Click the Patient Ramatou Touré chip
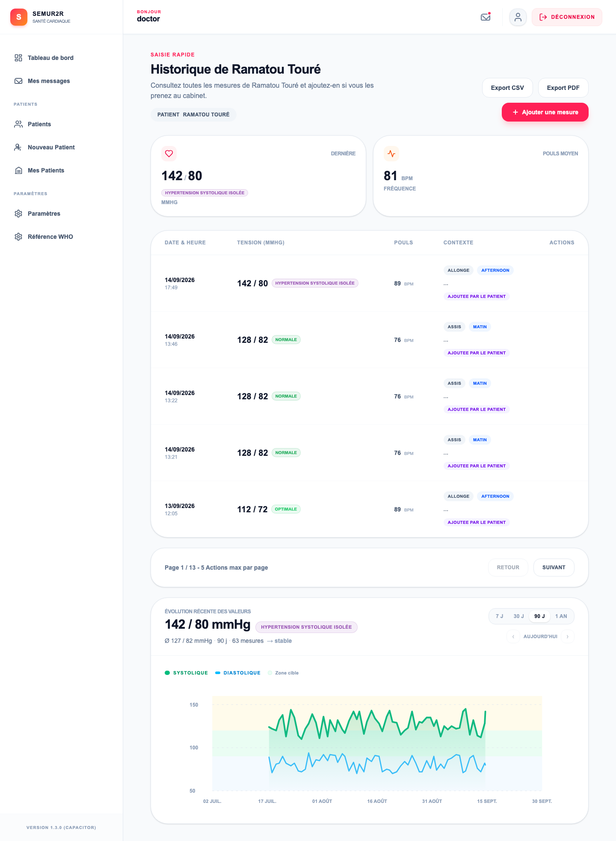 [x=193, y=115]
